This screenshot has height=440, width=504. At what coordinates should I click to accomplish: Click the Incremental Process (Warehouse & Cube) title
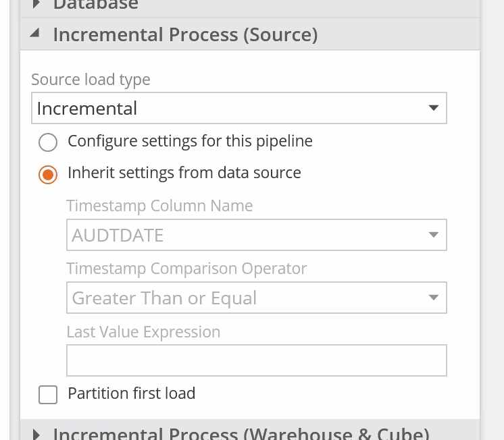pos(241,433)
